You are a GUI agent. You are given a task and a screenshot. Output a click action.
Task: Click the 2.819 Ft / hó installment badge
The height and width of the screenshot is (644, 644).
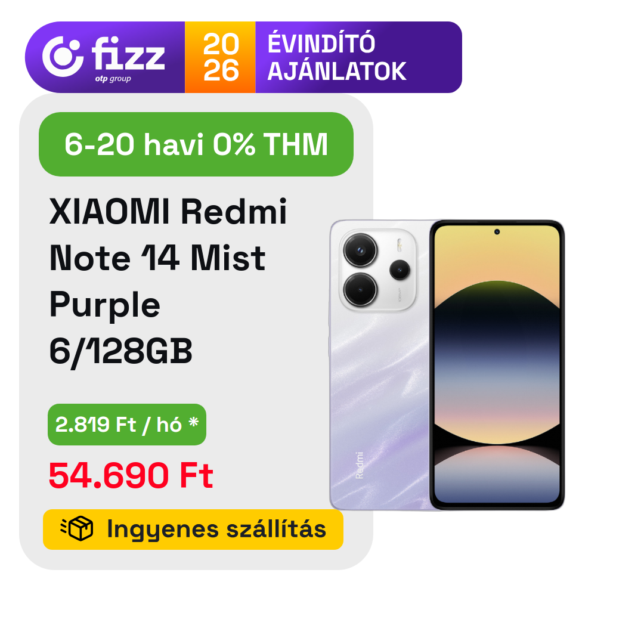click(127, 425)
